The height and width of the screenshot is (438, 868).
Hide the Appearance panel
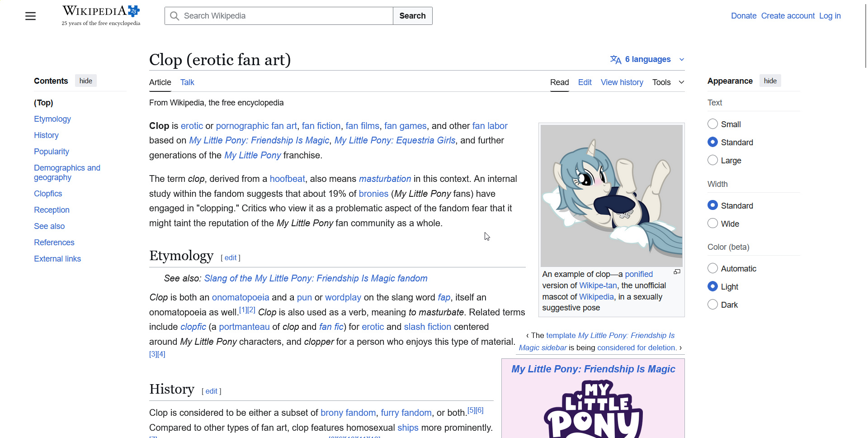[x=770, y=81]
